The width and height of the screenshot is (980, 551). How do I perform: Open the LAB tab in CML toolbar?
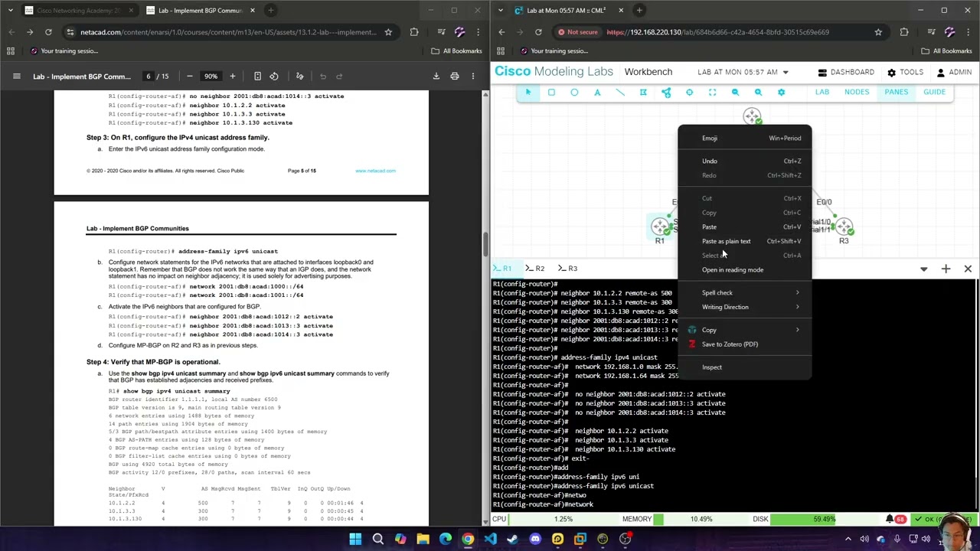click(x=822, y=92)
